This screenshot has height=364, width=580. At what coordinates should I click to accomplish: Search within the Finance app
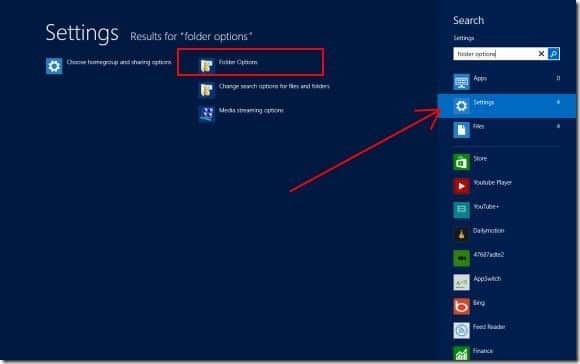[x=473, y=353]
